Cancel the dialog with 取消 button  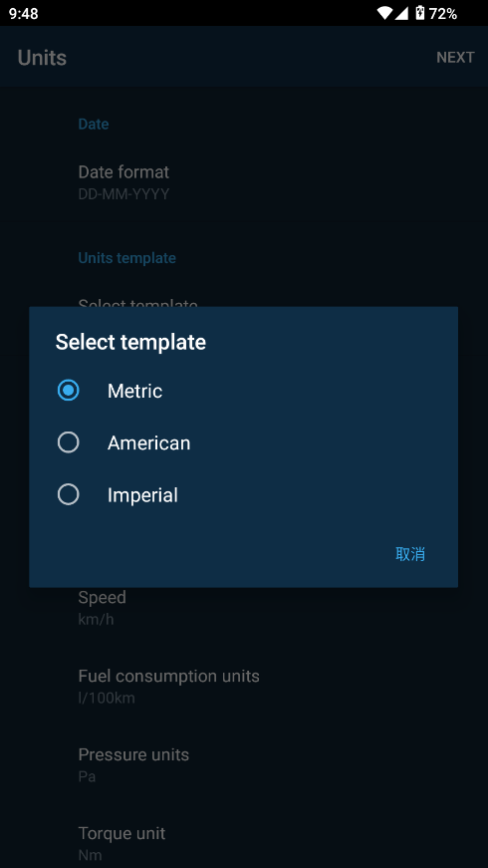tap(410, 554)
